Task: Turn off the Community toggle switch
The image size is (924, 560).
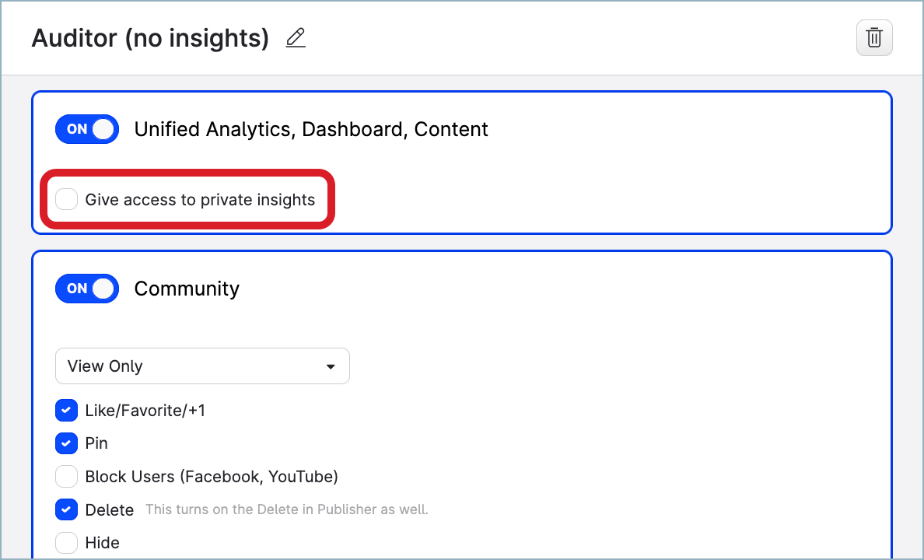Action: tap(86, 289)
